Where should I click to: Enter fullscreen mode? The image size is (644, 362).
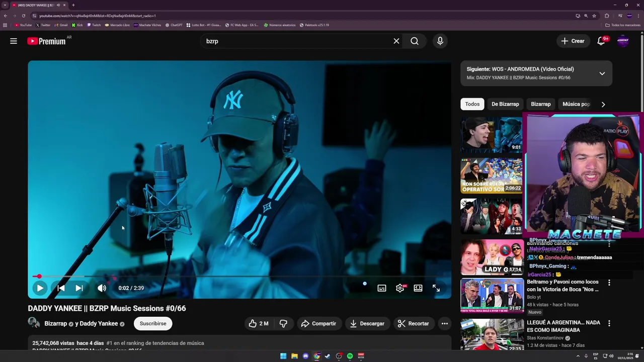click(436, 288)
